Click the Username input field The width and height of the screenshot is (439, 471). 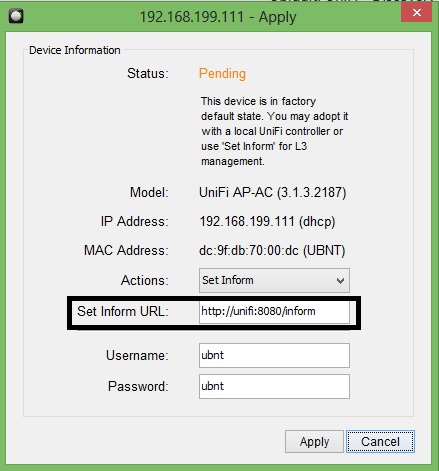click(x=274, y=355)
